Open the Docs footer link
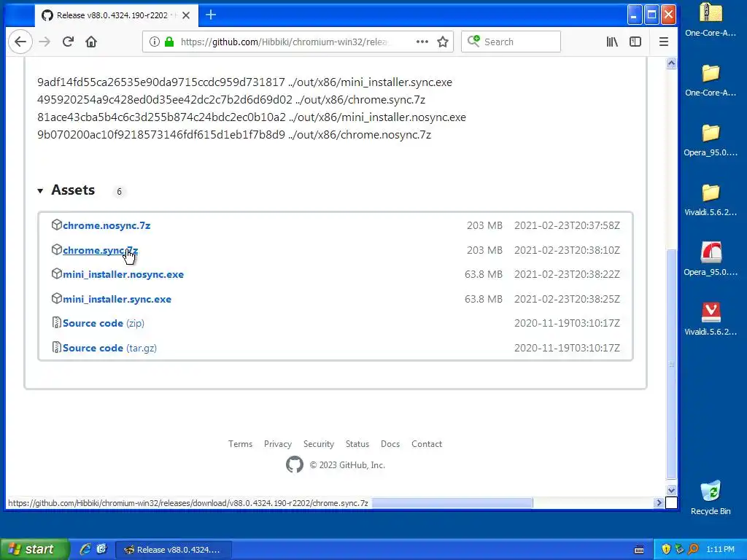This screenshot has width=747, height=560. (390, 444)
